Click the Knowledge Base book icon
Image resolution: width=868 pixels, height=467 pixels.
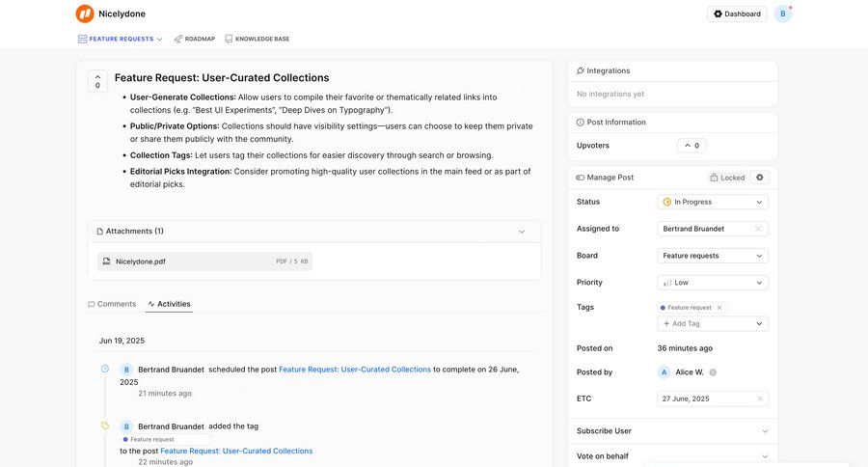[x=229, y=39]
